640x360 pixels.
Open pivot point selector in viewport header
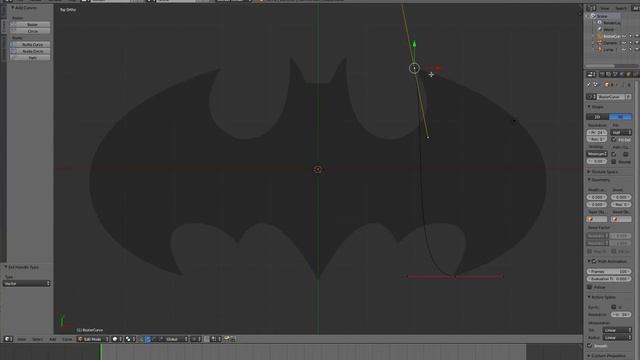point(130,339)
